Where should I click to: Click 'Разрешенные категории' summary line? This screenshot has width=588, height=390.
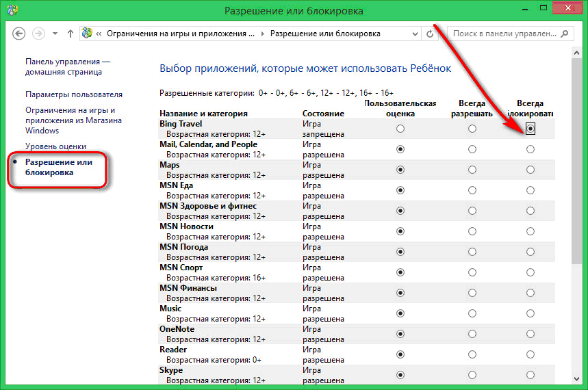point(277,93)
